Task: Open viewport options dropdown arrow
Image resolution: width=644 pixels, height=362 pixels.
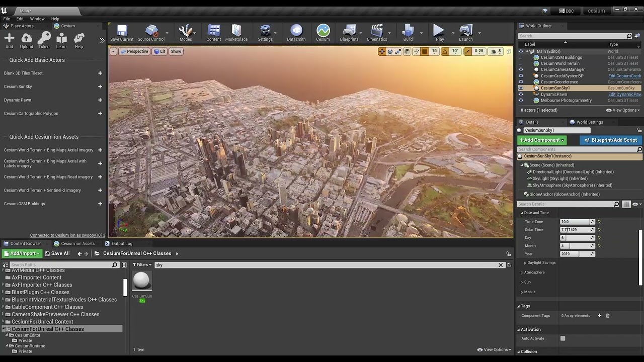Action: pos(113,51)
